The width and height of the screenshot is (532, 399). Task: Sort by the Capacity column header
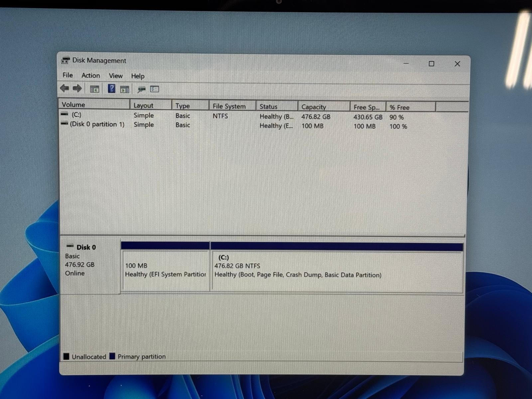(324, 107)
